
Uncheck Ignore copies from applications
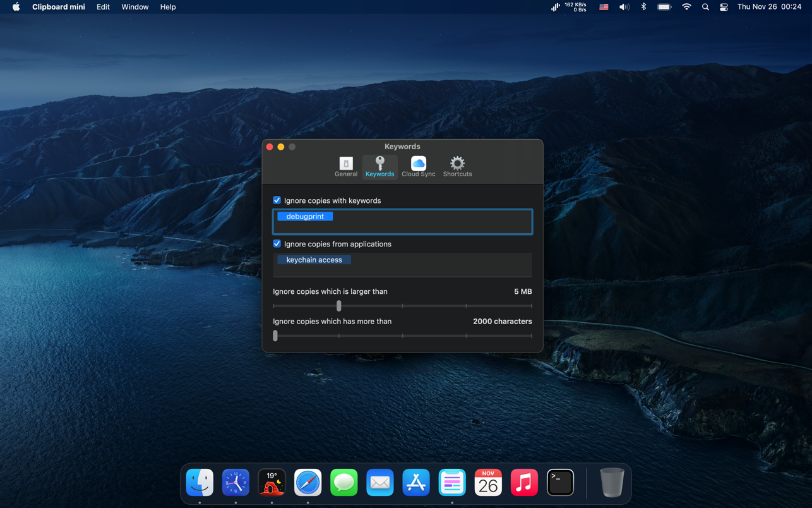[277, 244]
